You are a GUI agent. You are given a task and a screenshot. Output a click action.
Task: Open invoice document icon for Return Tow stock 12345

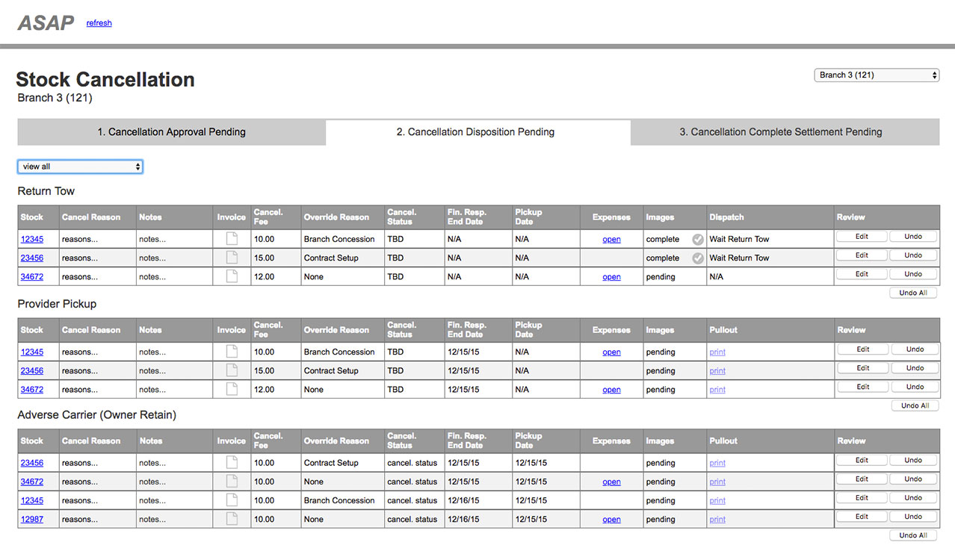click(232, 239)
